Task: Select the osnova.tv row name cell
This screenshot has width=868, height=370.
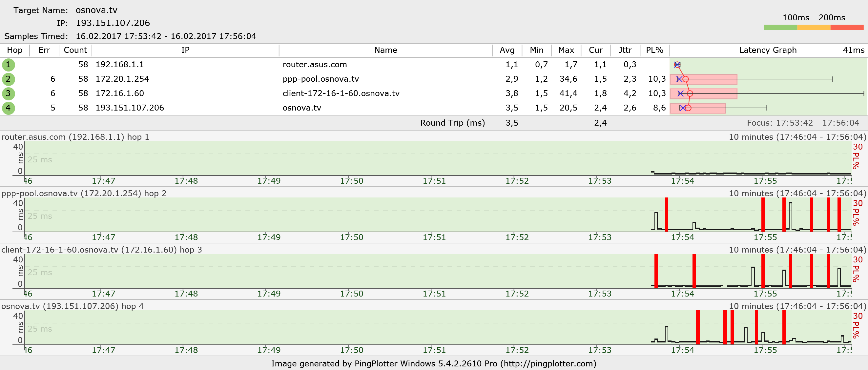Action: (301, 108)
